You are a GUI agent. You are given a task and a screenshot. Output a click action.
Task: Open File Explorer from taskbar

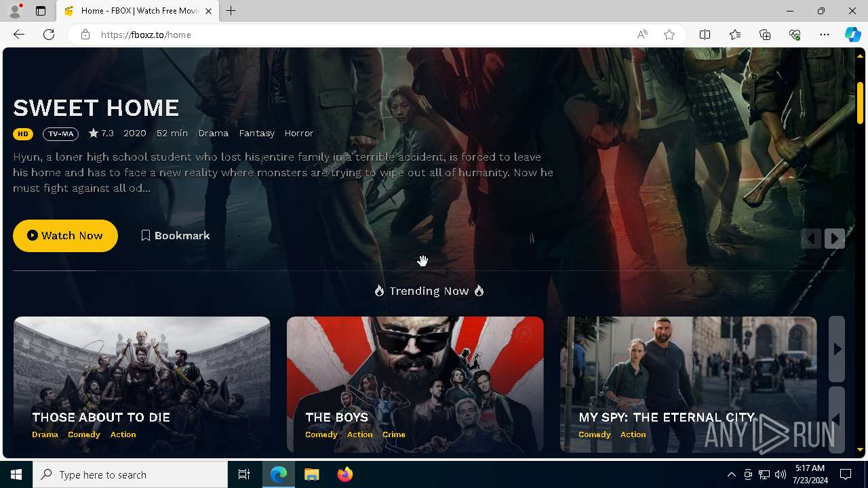click(x=312, y=474)
